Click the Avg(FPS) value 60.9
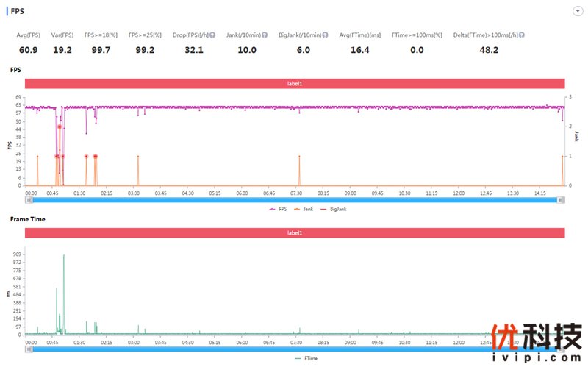The height and width of the screenshot is (367, 588). coord(29,50)
